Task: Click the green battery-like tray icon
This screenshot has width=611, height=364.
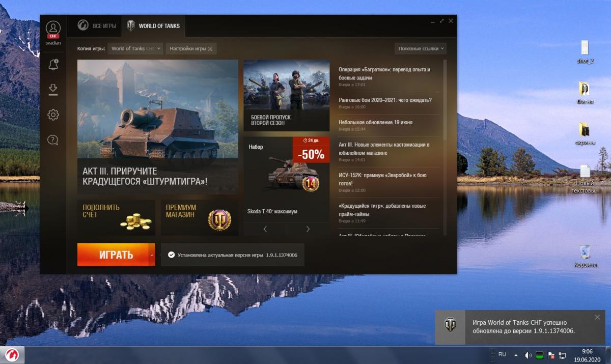Action: click(x=540, y=355)
